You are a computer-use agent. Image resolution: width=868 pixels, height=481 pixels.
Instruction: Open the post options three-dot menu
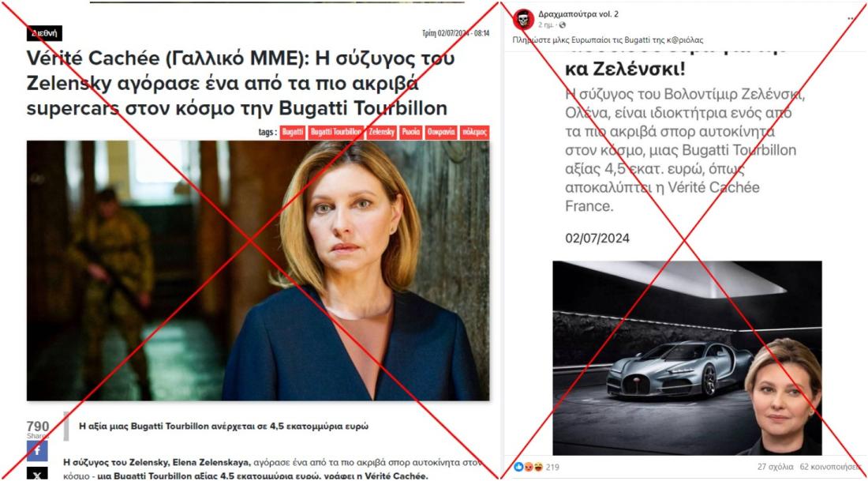coord(852,19)
